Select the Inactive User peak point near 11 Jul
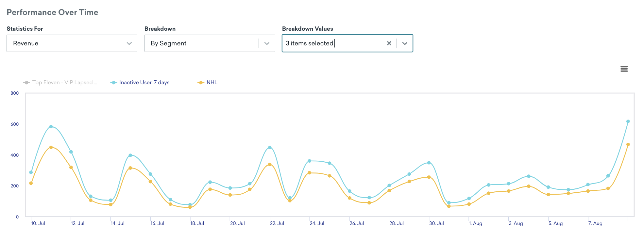Viewport: 644px width, 241px height. coord(51,127)
